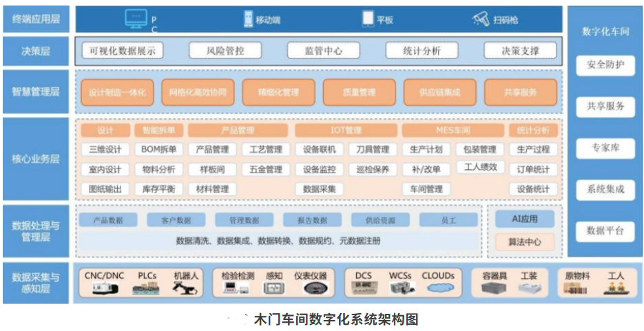
Task: Click the 终端应用层 layer label
Action: (x=36, y=19)
